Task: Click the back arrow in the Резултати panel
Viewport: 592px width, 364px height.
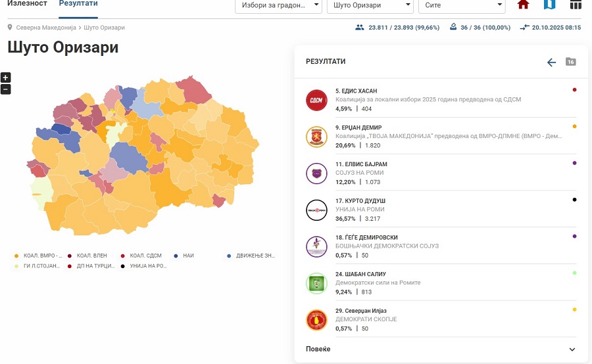Action: pos(551,62)
